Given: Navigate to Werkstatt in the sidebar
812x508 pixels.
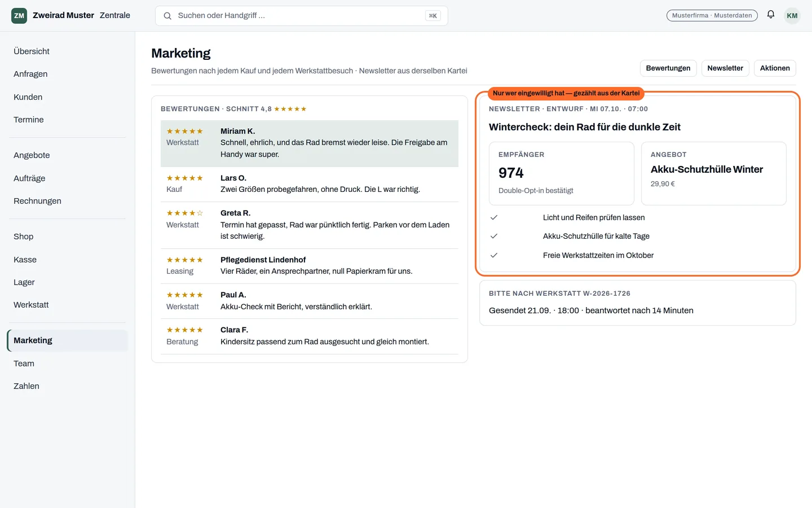Looking at the screenshot, I should click(68, 305).
